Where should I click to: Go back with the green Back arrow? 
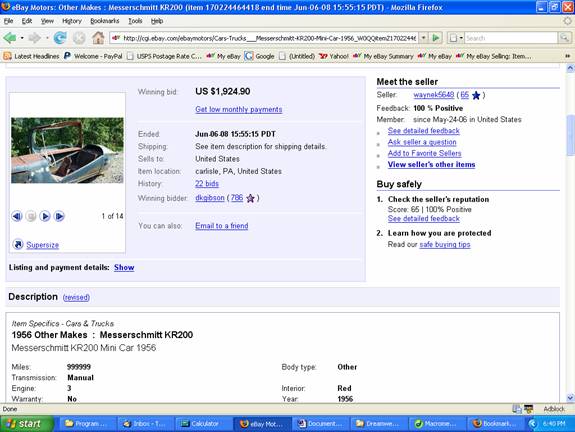tap(10, 38)
